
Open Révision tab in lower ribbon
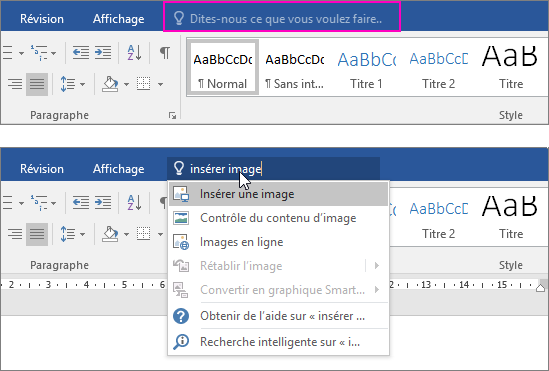tap(42, 169)
